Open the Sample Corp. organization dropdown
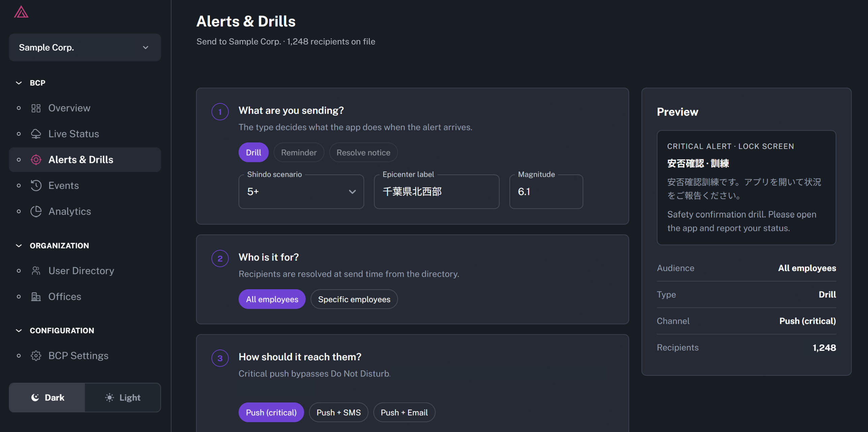868x432 pixels. click(85, 47)
